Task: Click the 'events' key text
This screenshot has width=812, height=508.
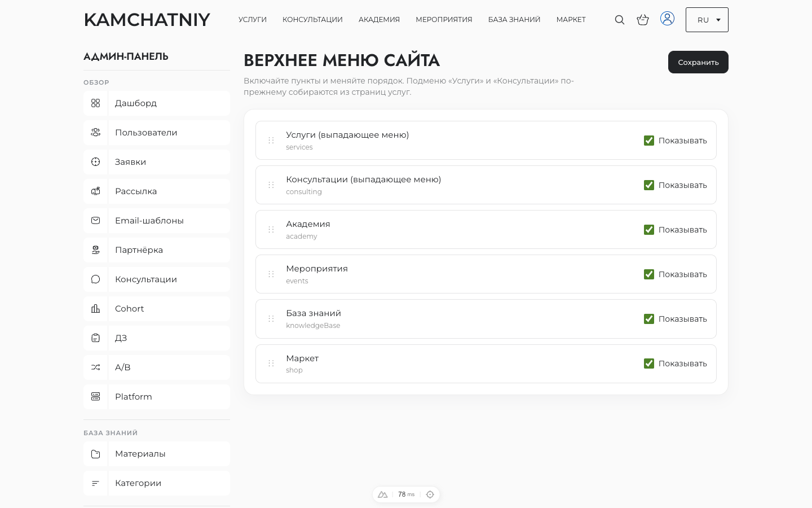Action: [297, 281]
